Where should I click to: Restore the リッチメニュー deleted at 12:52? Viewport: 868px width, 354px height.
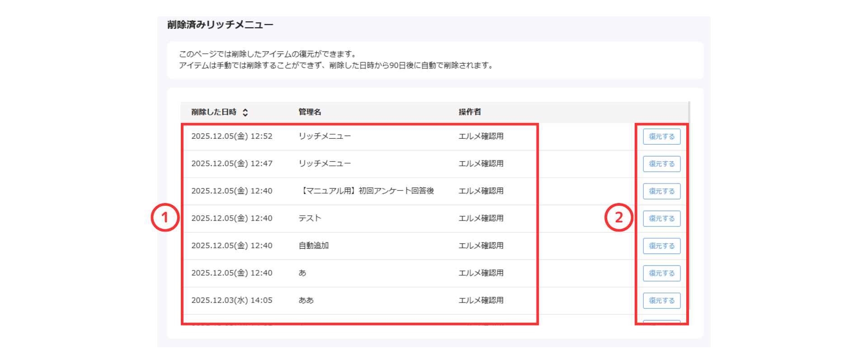click(x=661, y=137)
